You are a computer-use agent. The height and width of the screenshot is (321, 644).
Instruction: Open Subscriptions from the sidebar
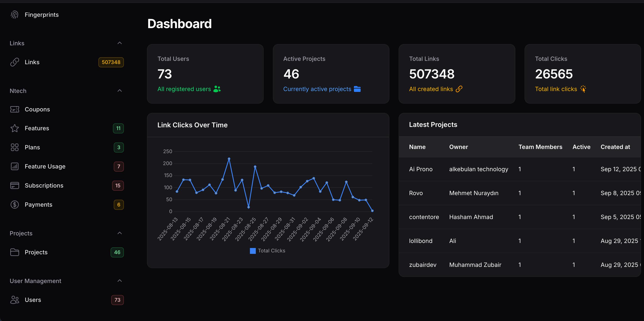pos(44,185)
